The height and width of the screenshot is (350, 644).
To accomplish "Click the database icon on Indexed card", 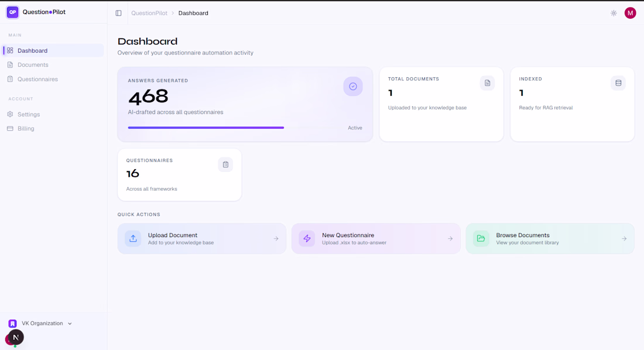I will tap(618, 83).
